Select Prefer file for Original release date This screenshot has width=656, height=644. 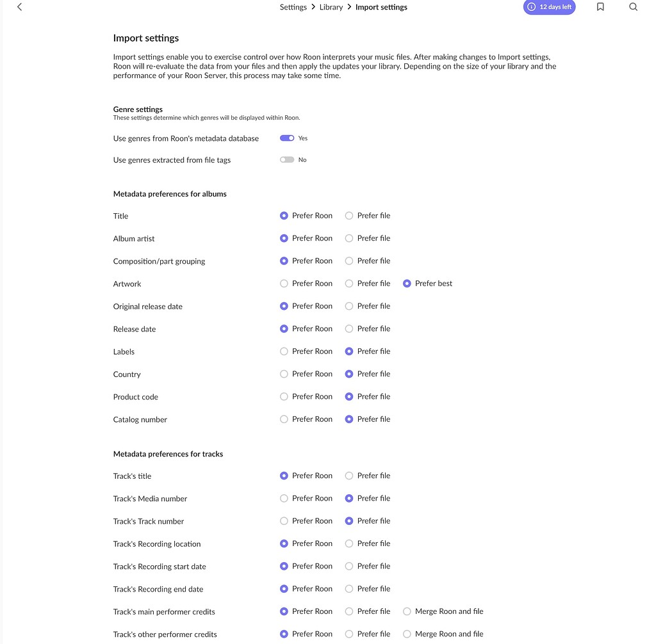(x=350, y=306)
